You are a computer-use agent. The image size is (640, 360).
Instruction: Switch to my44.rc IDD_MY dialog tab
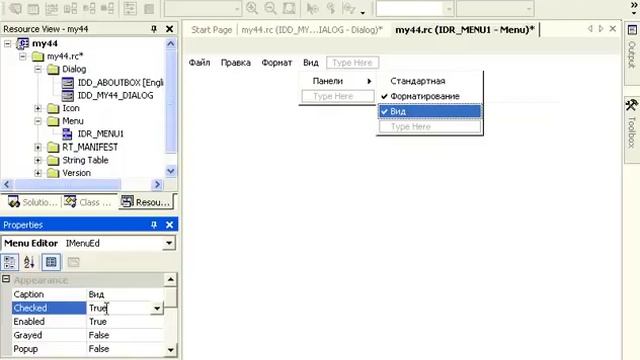[x=312, y=30]
